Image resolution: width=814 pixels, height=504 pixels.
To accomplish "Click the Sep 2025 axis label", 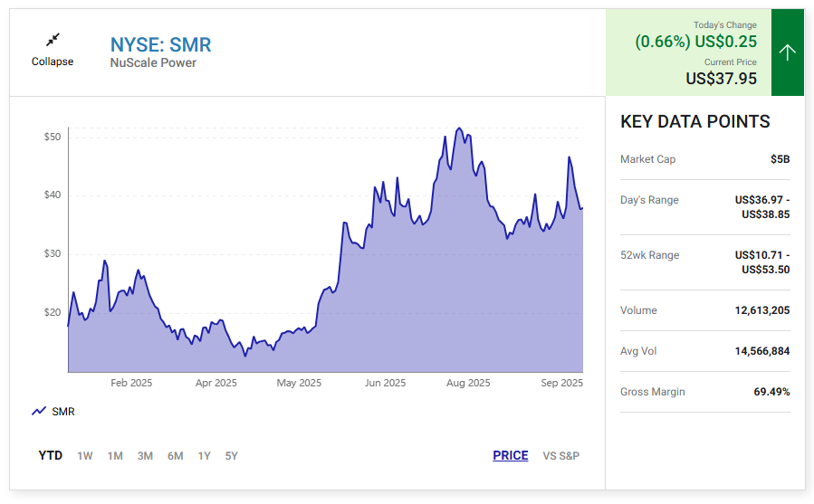I will pyautogui.click(x=561, y=383).
